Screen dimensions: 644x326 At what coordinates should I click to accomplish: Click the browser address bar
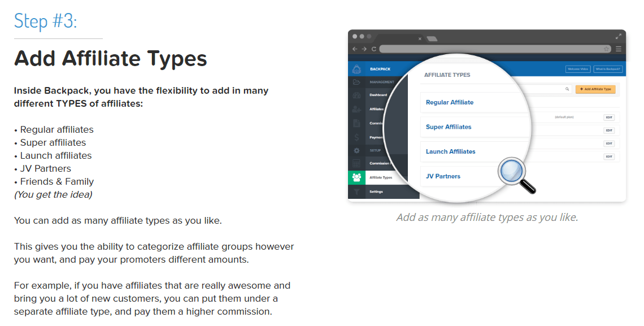coord(495,49)
